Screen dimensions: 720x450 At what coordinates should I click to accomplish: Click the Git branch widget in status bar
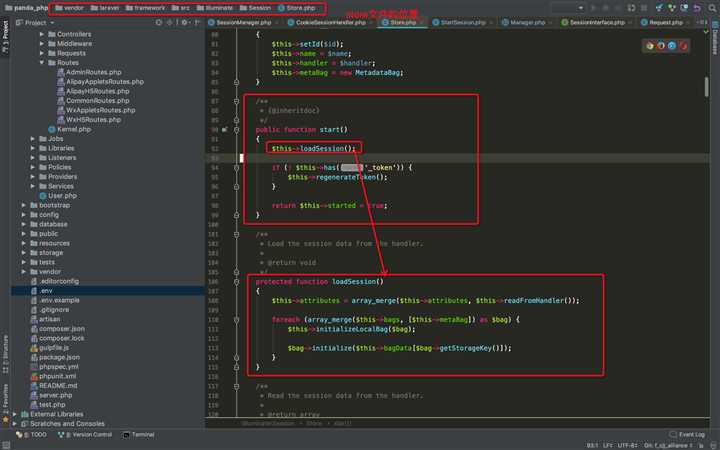click(668, 445)
